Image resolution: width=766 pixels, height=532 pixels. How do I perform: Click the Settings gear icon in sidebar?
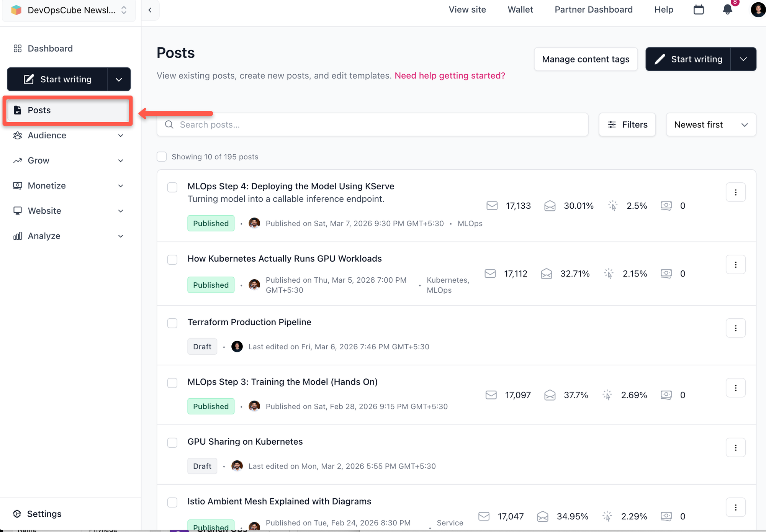(17, 514)
